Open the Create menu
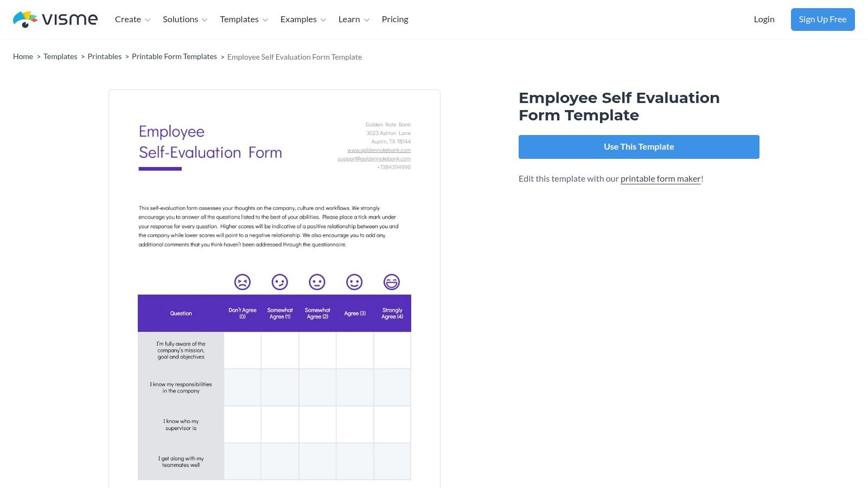Screen dimensions: 868x488 [128, 20]
